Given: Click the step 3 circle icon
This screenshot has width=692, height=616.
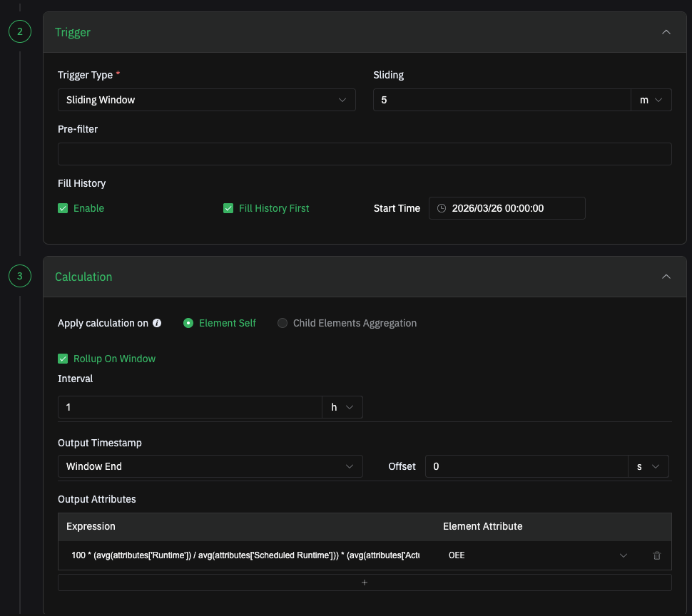Looking at the screenshot, I should 20,277.
